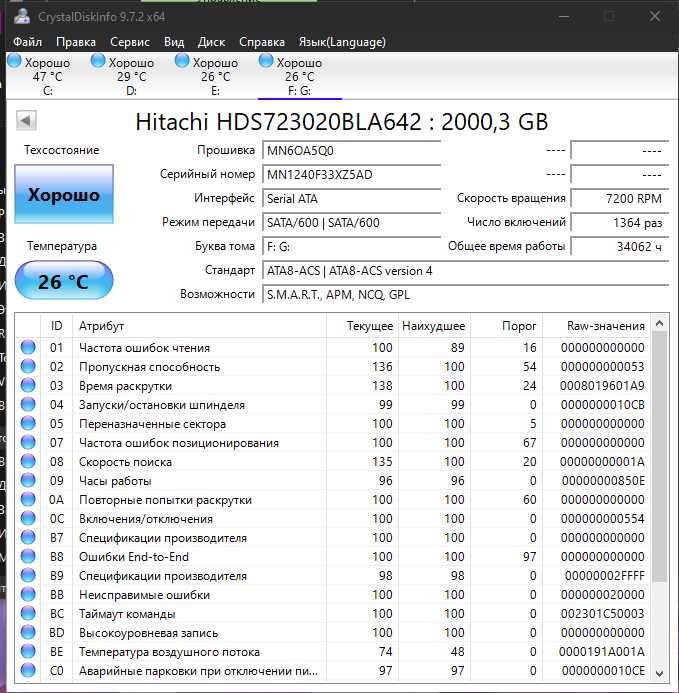Click the status icon for Пропускная способность
The height and width of the screenshot is (693, 679).
coord(28,366)
